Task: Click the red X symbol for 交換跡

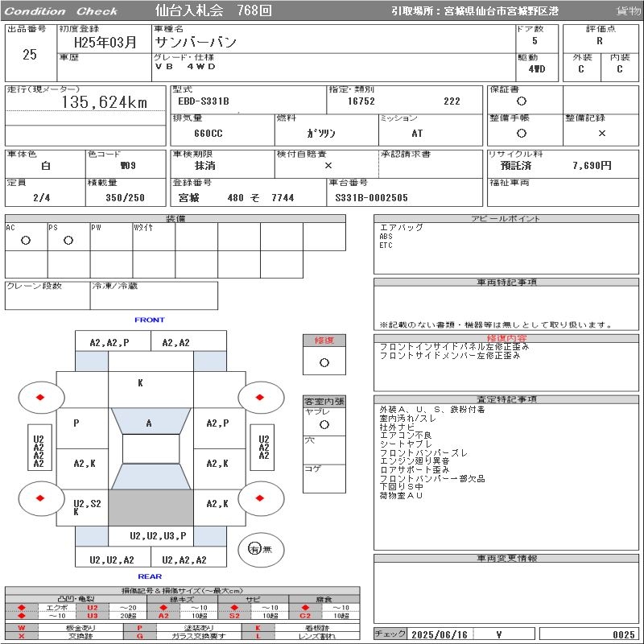Action: tap(22, 636)
